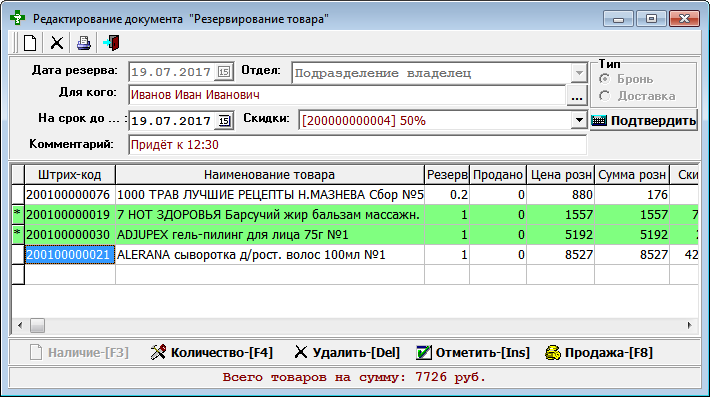This screenshot has width=710, height=397.
Task: Click the Штрих-код column header
Action: pos(70,175)
